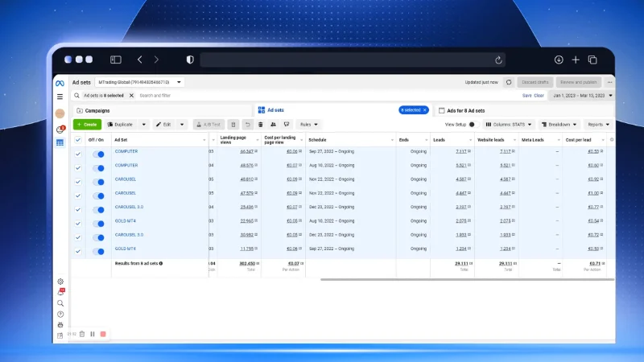
Task: Open the notifications bell in sidebar
Action: click(60, 291)
